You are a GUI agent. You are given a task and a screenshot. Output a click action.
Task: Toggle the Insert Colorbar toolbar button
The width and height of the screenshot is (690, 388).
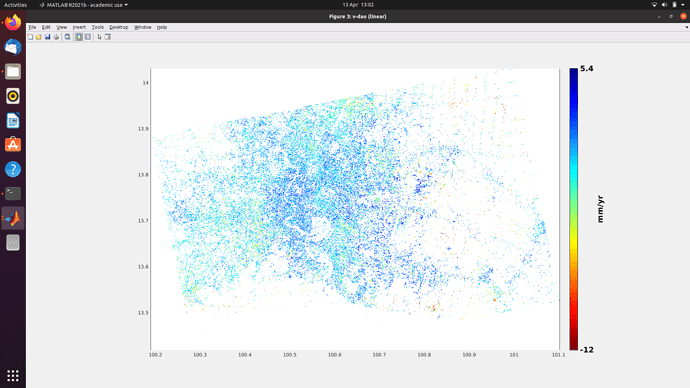pyautogui.click(x=79, y=37)
